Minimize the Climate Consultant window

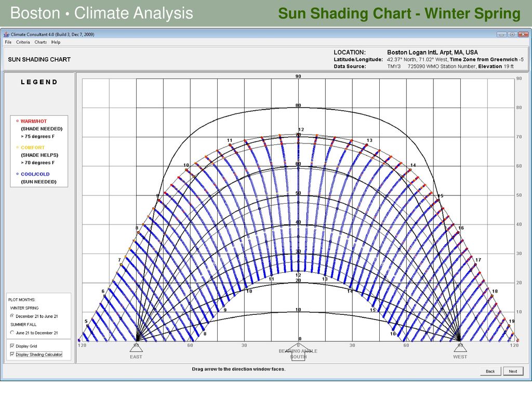501,34
